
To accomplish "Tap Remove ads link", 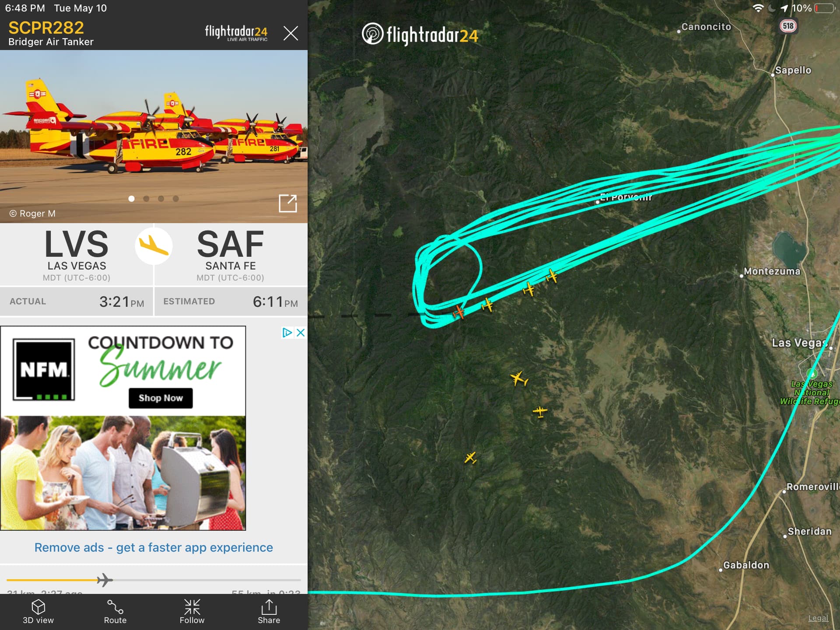I will [x=154, y=547].
